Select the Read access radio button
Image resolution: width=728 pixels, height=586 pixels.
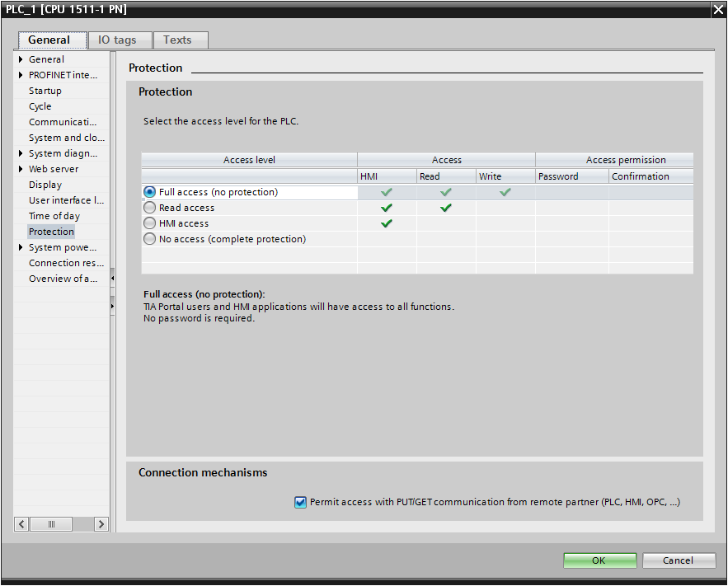click(x=149, y=208)
